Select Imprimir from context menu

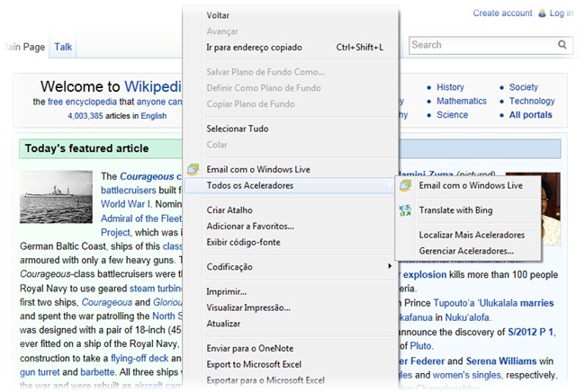227,291
